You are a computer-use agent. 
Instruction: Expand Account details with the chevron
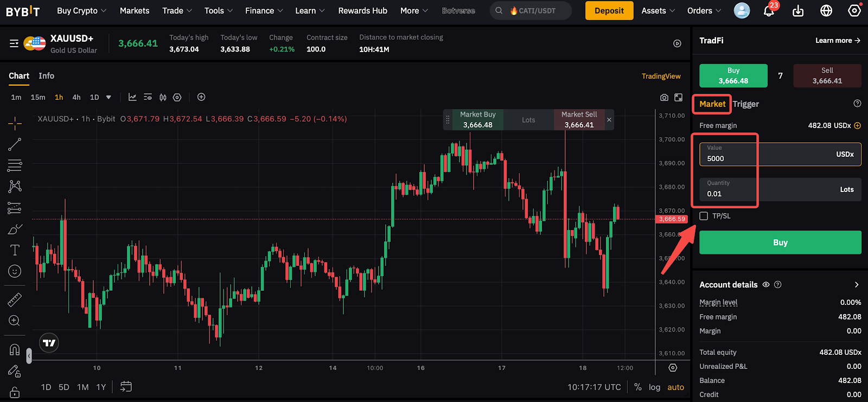(x=857, y=285)
